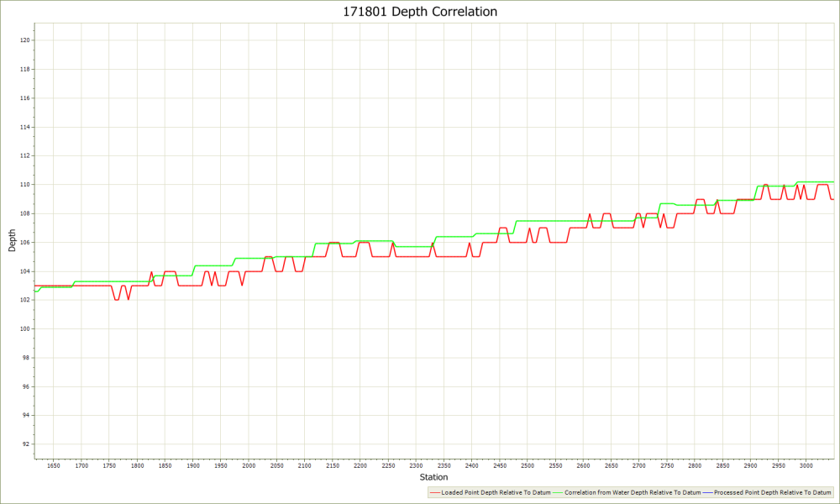Click the 110 tick on the Depth axis
840x504 pixels.
24,185
